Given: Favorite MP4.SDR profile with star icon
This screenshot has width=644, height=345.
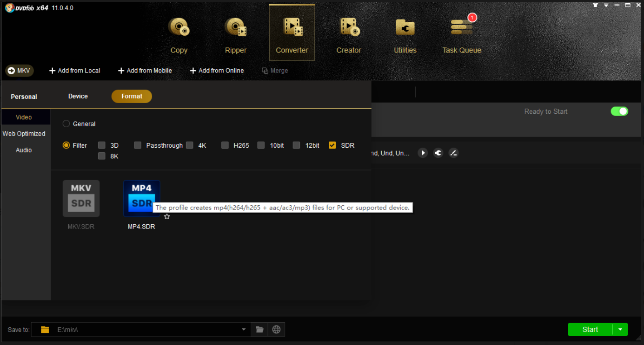Looking at the screenshot, I should tap(167, 216).
